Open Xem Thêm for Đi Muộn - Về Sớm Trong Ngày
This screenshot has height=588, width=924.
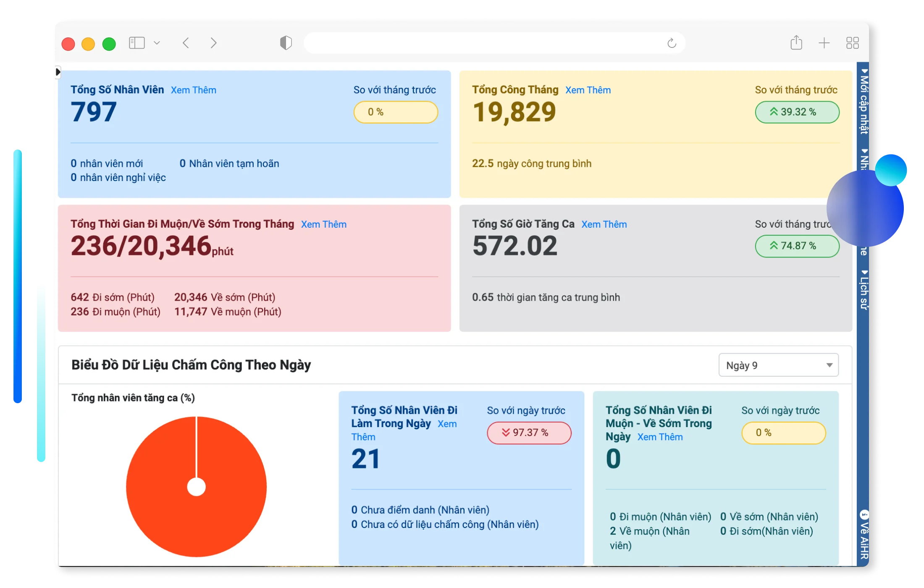(x=660, y=437)
